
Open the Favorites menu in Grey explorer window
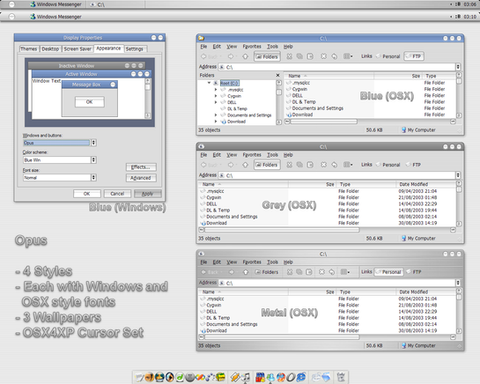252,155
